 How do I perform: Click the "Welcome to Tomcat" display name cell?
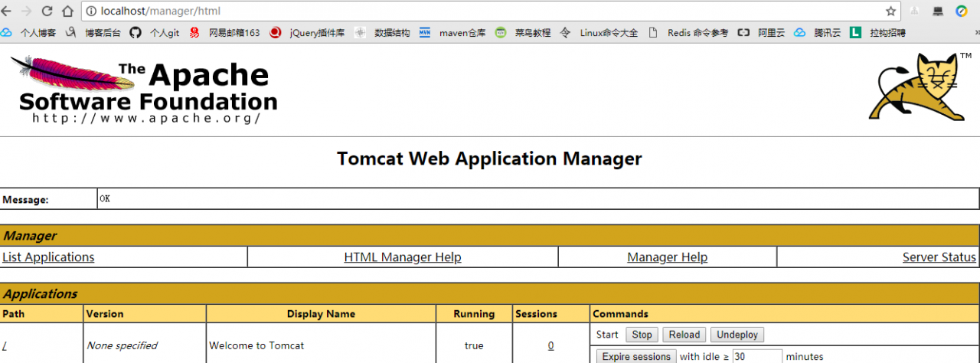coord(256,345)
